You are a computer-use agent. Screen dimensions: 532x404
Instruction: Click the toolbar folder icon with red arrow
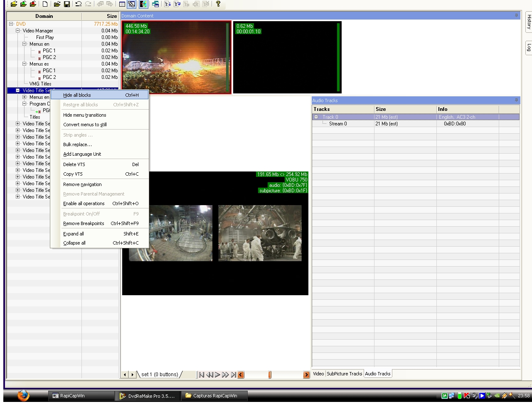coord(33,4)
